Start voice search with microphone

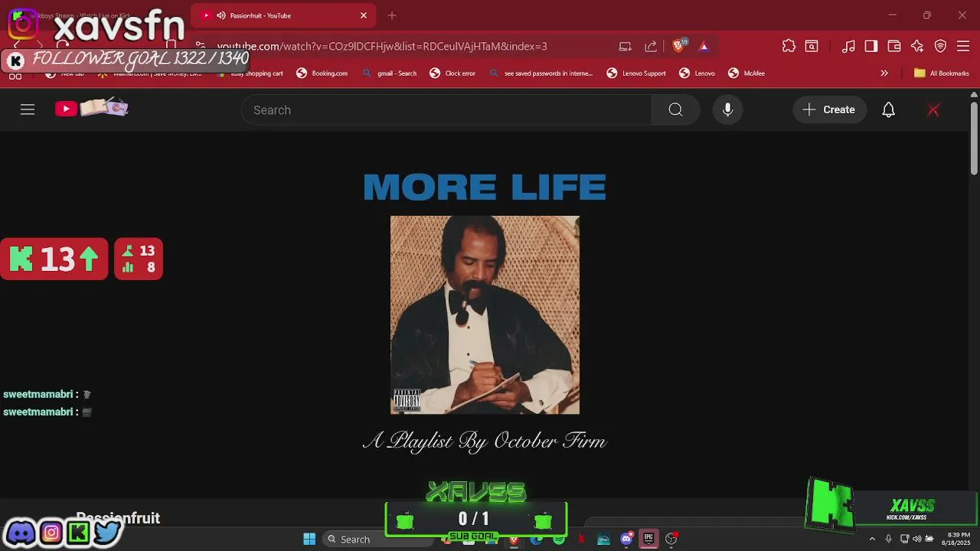727,109
